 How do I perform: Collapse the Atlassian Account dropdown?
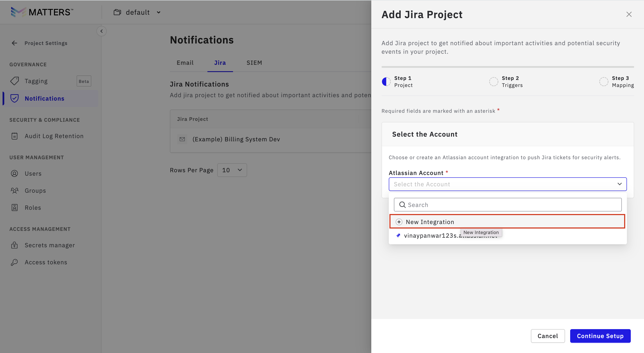[619, 184]
